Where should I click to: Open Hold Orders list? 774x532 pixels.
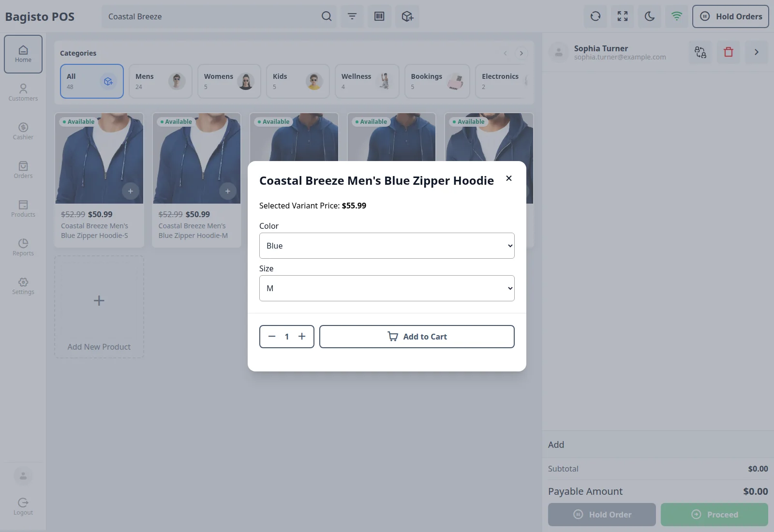click(x=730, y=16)
